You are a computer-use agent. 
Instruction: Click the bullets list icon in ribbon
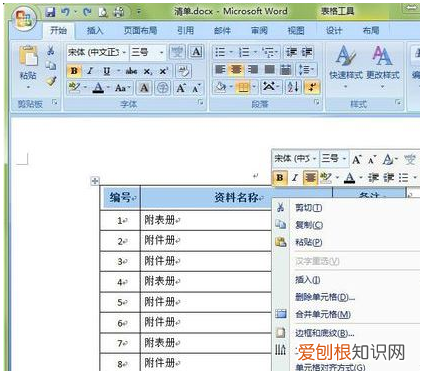(220, 52)
